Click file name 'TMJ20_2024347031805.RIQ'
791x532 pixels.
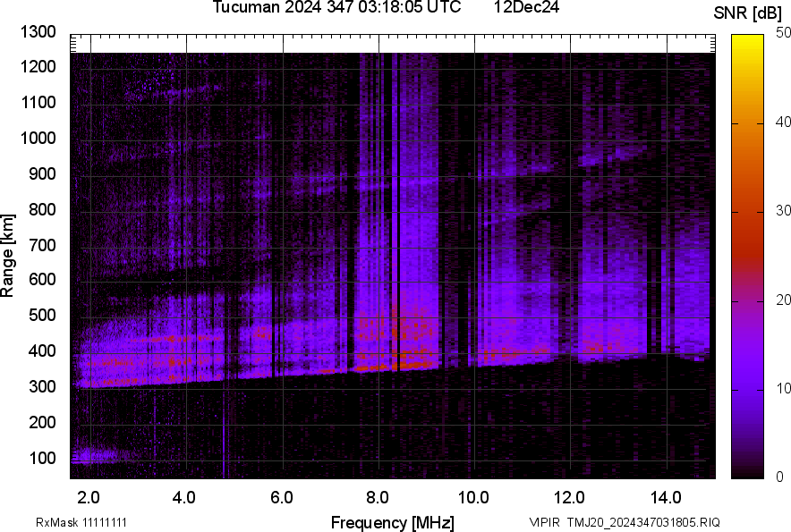tap(643, 522)
